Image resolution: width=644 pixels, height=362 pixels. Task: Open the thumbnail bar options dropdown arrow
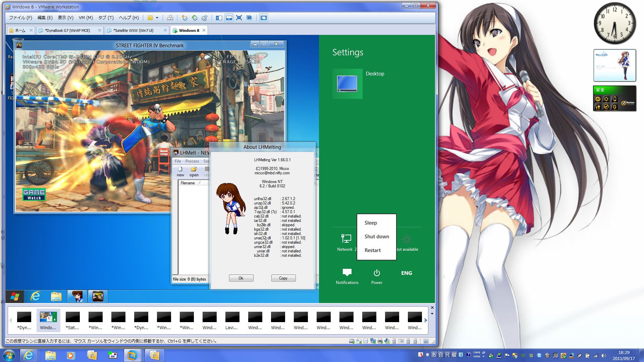[x=432, y=314]
